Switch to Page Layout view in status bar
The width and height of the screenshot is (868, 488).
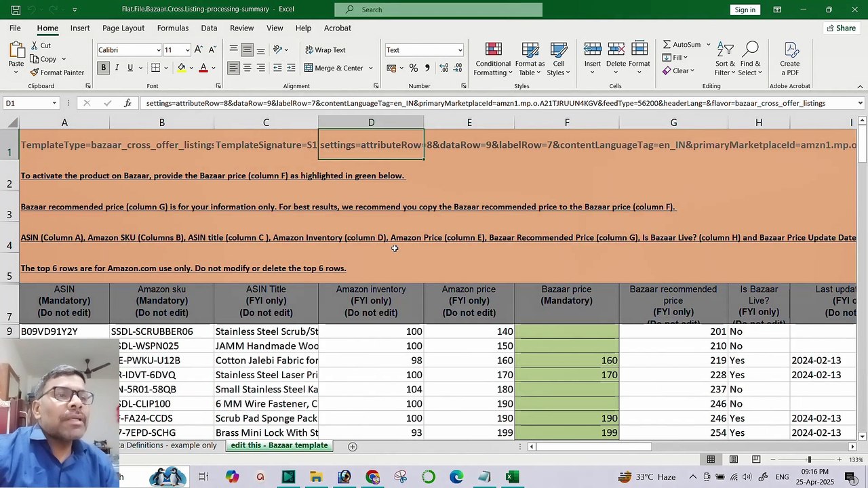733,460
